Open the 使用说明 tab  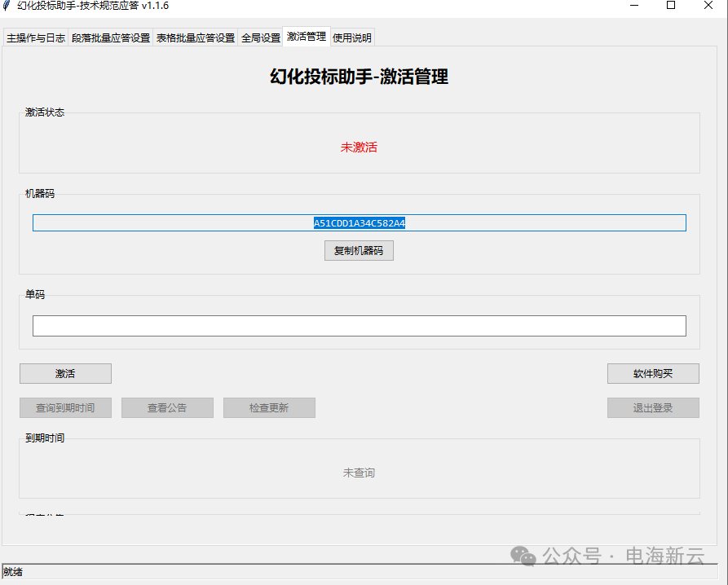coord(351,37)
